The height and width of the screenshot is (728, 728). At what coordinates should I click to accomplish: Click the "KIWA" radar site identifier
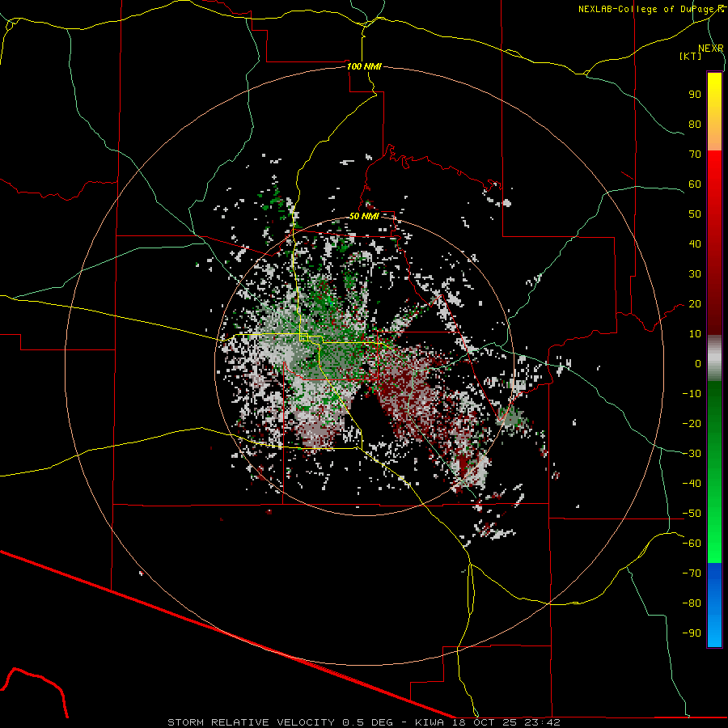coord(430,722)
